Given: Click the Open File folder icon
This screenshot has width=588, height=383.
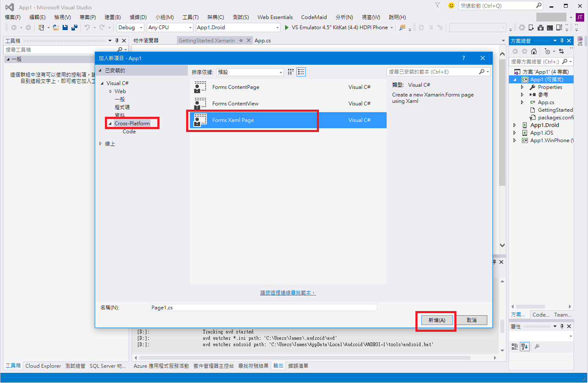Looking at the screenshot, I should click(55, 28).
